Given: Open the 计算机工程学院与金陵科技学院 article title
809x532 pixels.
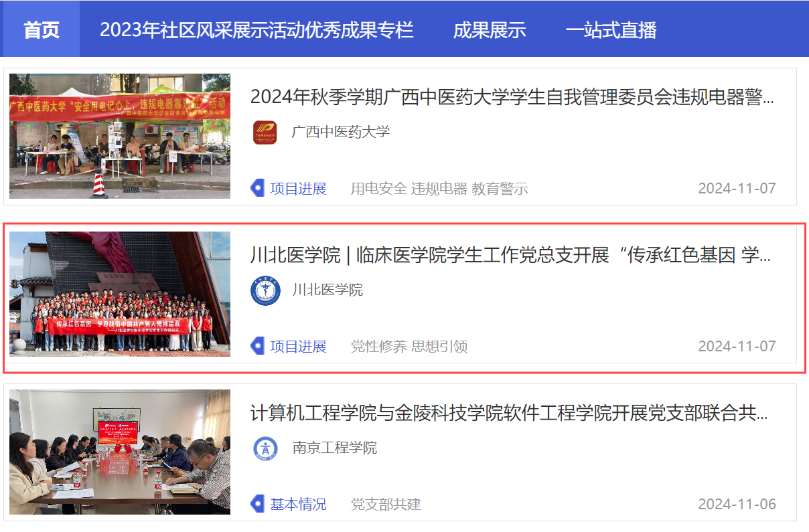Looking at the screenshot, I should pos(509,414).
